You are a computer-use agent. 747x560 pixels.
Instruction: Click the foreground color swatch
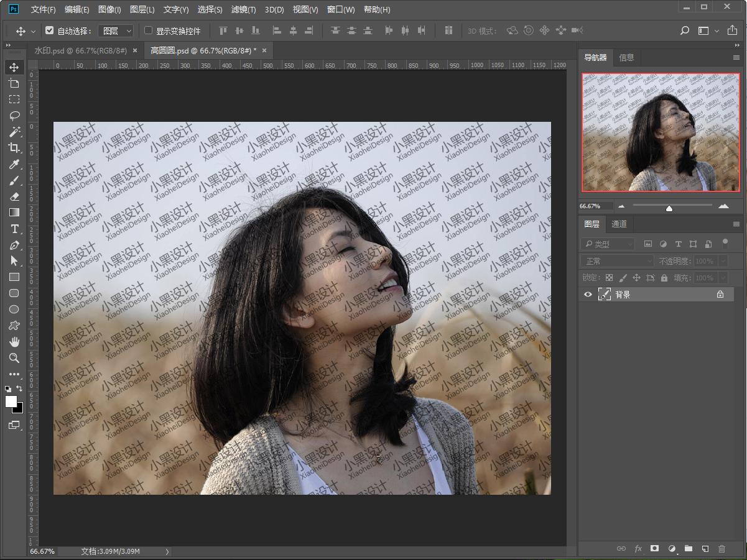pos(11,402)
